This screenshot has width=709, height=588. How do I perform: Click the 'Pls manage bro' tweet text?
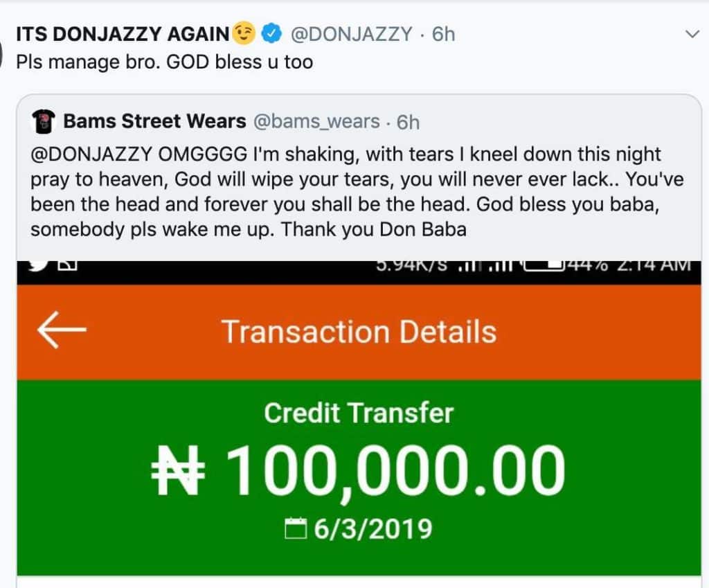point(165,62)
